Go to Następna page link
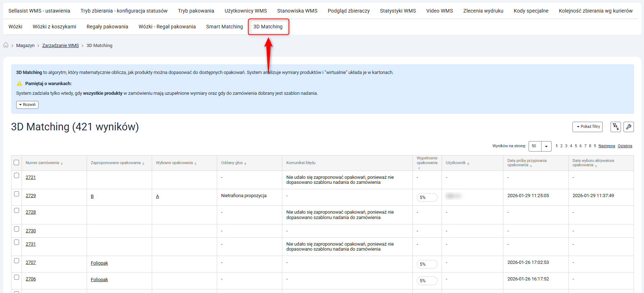This screenshot has width=644, height=293. point(607,146)
